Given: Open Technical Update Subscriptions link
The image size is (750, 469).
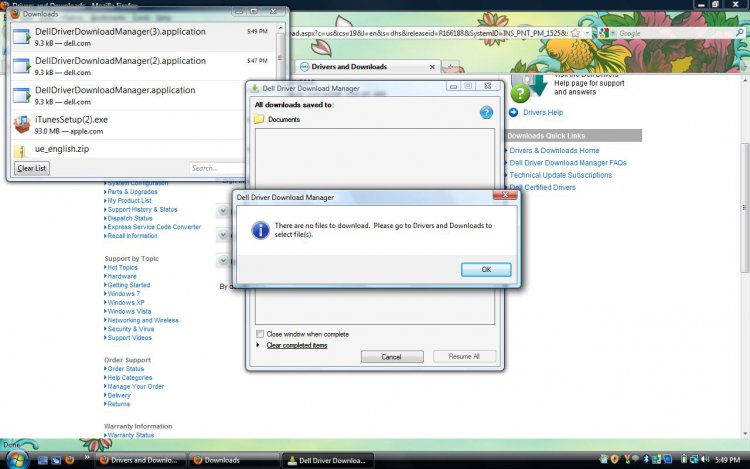Looking at the screenshot, I should click(561, 175).
